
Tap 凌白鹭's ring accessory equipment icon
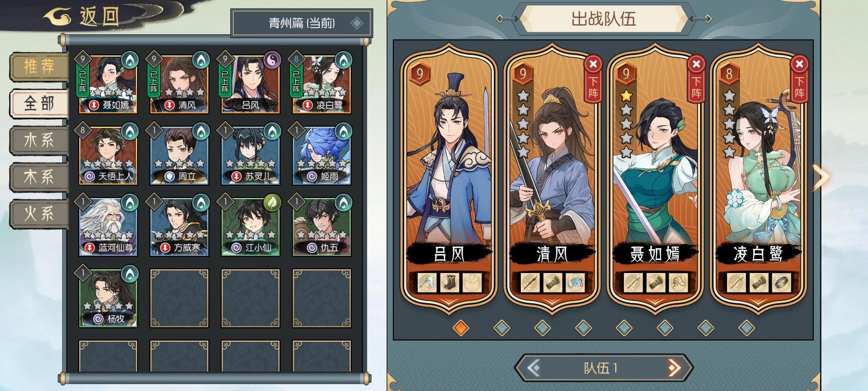(x=781, y=282)
